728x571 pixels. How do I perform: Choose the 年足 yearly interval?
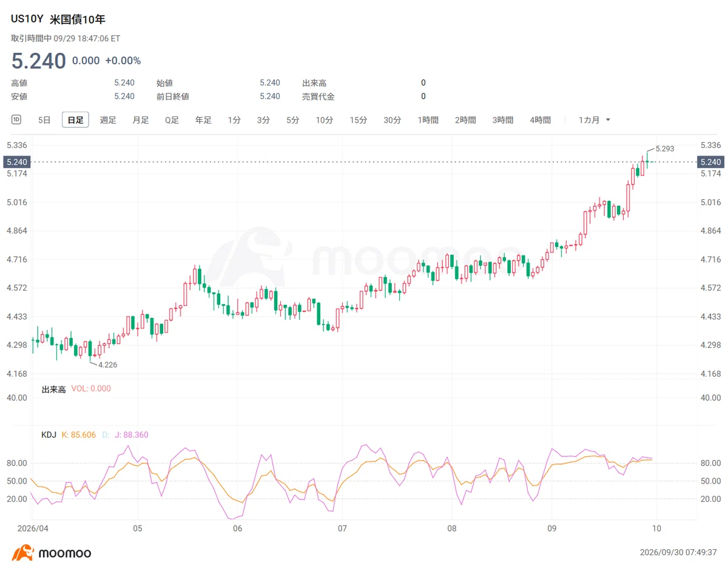(x=203, y=120)
